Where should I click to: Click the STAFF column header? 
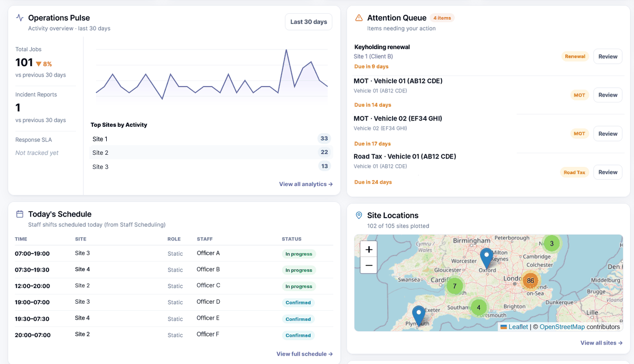tap(204, 239)
